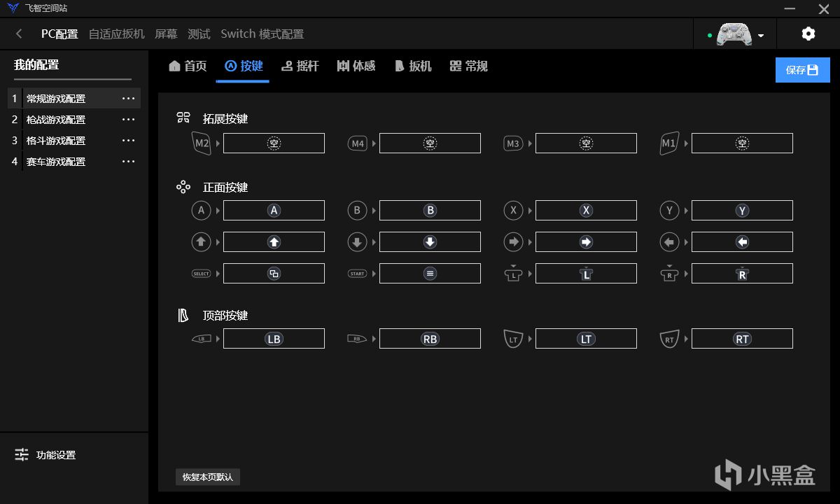This screenshot has width=840, height=504.
Task: Click the circled X source button icon
Action: [x=514, y=210]
